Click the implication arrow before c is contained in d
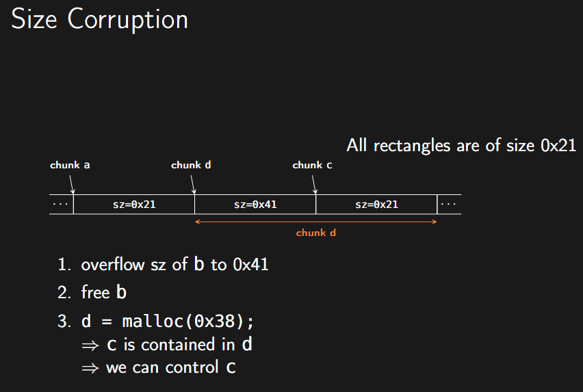The image size is (583, 392). (x=90, y=346)
